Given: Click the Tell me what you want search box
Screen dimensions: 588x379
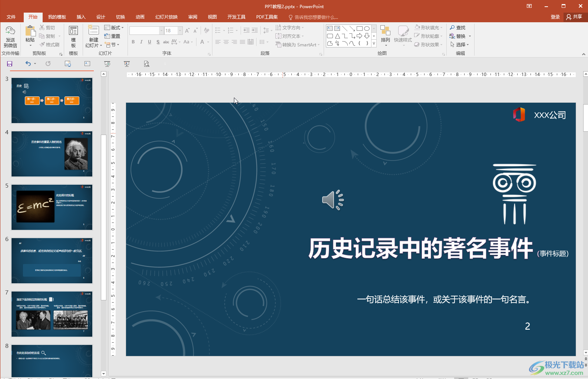Looking at the screenshot, I should click(313, 17).
